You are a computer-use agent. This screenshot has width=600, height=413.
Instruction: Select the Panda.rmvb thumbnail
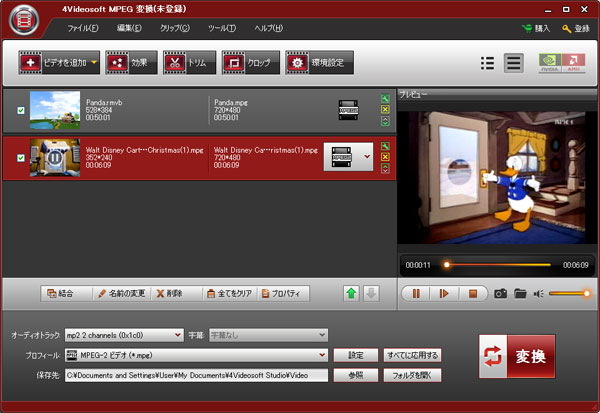(x=55, y=110)
